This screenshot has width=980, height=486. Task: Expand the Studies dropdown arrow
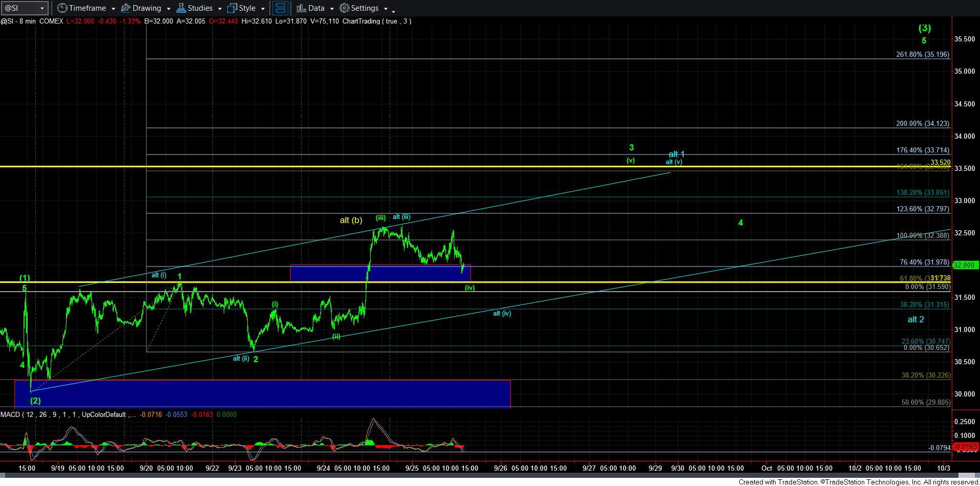click(x=220, y=9)
